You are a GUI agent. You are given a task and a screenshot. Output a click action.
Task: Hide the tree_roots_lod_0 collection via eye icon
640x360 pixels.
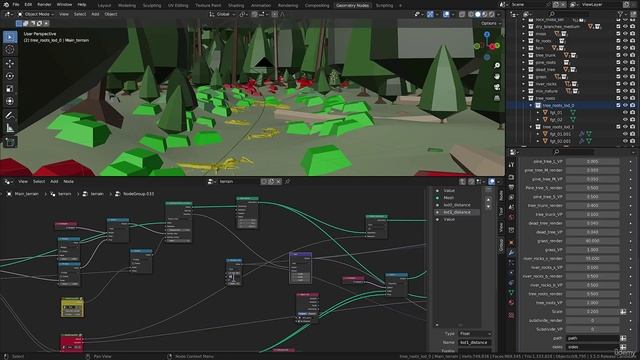pos(625,105)
